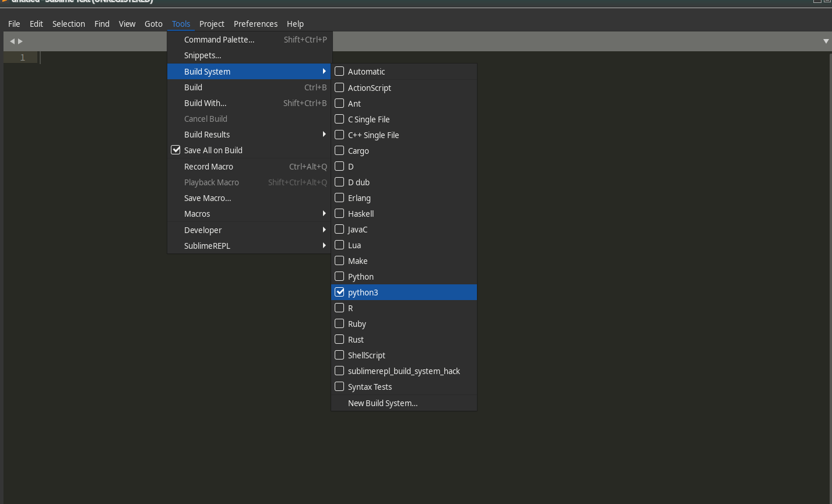The image size is (832, 504).
Task: Open the View menu
Action: pos(127,24)
